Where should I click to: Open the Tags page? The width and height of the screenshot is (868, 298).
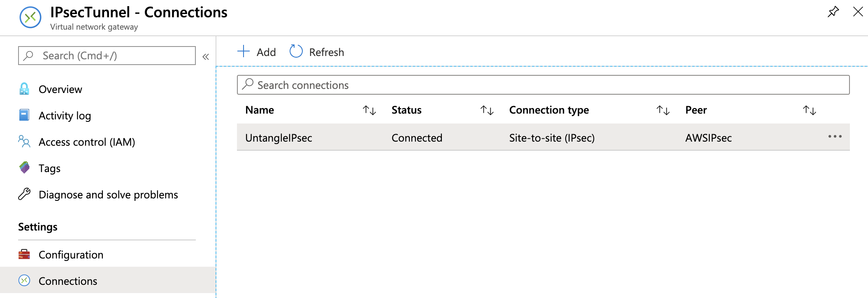(x=49, y=168)
